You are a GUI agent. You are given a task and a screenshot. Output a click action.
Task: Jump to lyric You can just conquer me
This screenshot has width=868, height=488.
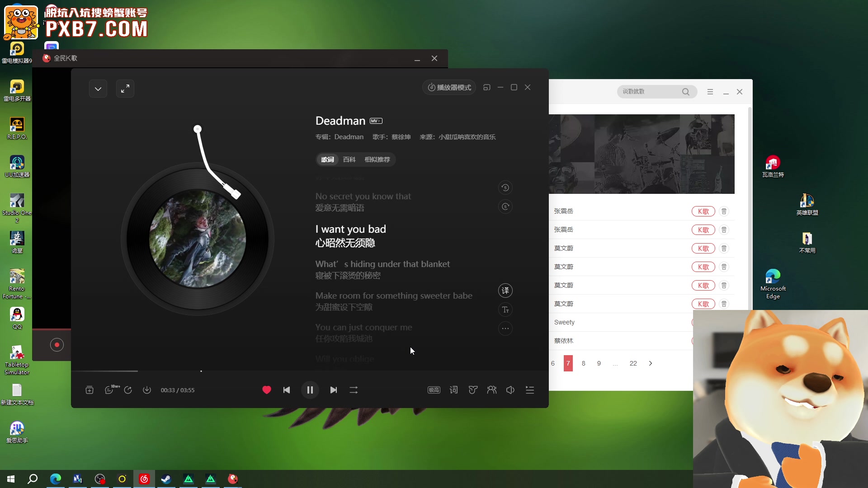click(363, 328)
